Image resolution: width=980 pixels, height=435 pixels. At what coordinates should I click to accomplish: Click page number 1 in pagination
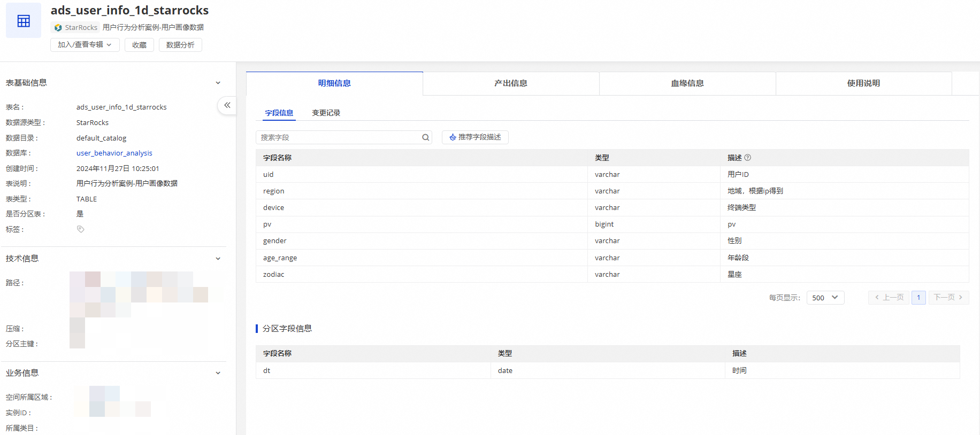point(918,298)
